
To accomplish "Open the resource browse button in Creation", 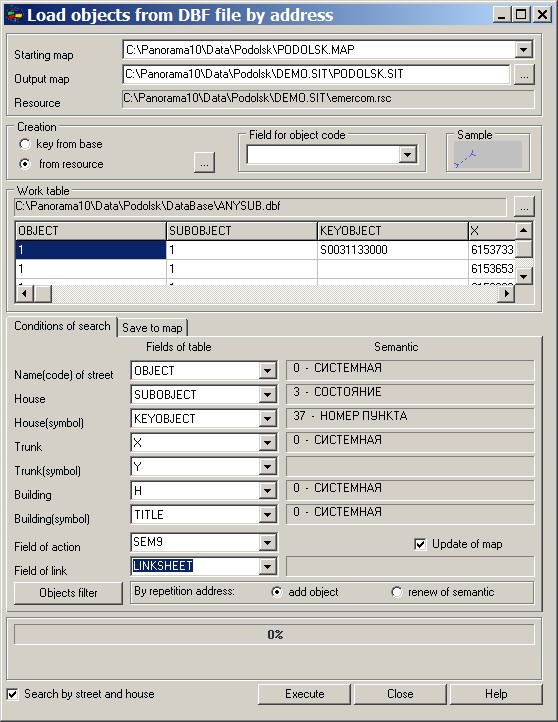I will click(x=204, y=163).
